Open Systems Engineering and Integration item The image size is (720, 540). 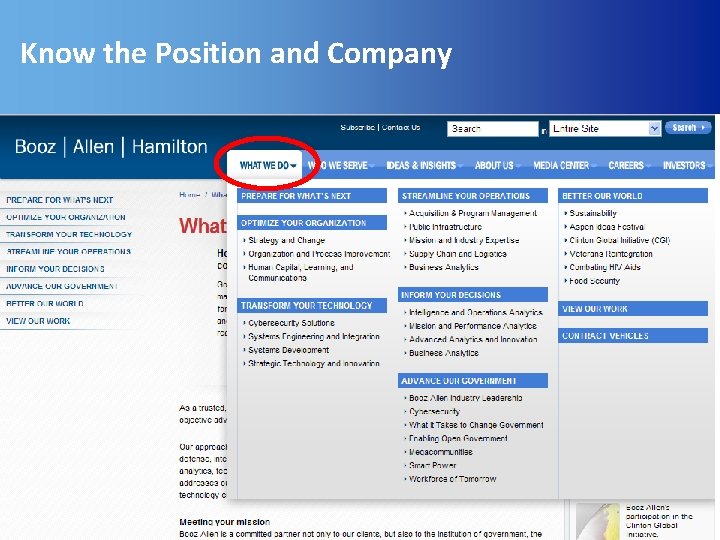[314, 337]
